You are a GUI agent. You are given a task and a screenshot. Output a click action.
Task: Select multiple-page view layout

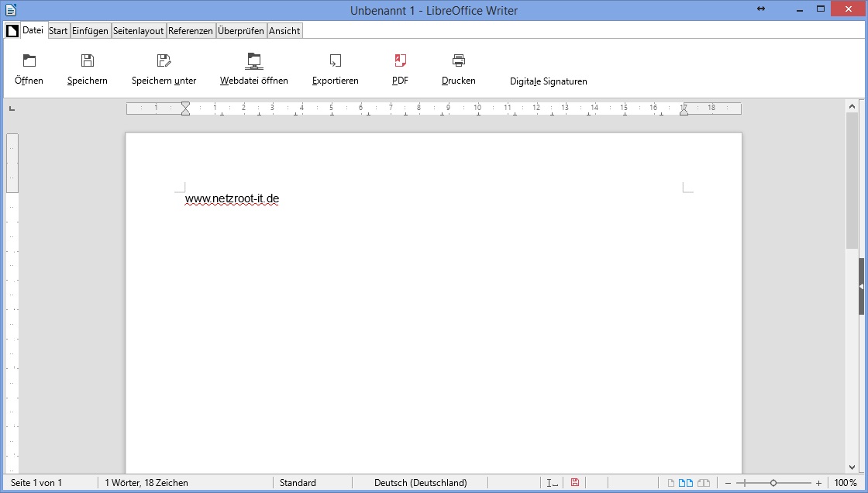pyautogui.click(x=686, y=483)
